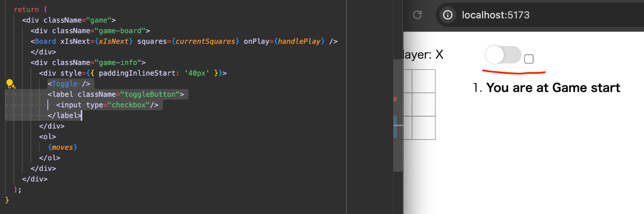Click the middle-row right square of the board

(423, 104)
